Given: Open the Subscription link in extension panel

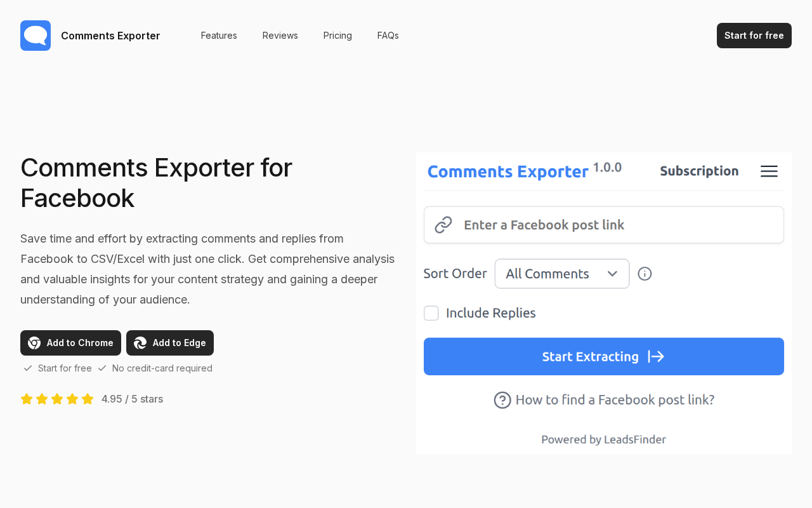Looking at the screenshot, I should click(699, 171).
